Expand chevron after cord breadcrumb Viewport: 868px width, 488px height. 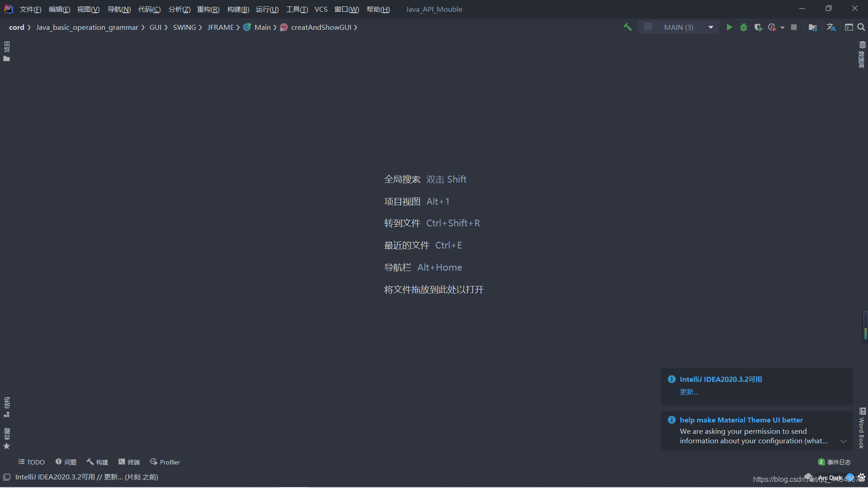pyautogui.click(x=29, y=28)
